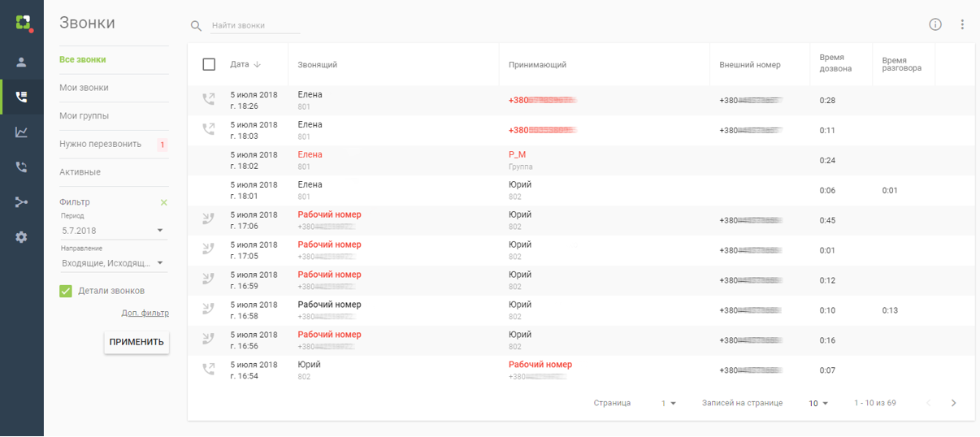Screen dimensions: 980x437
Task: Click outgoing call icon on 16:54 row
Action: pyautogui.click(x=209, y=370)
